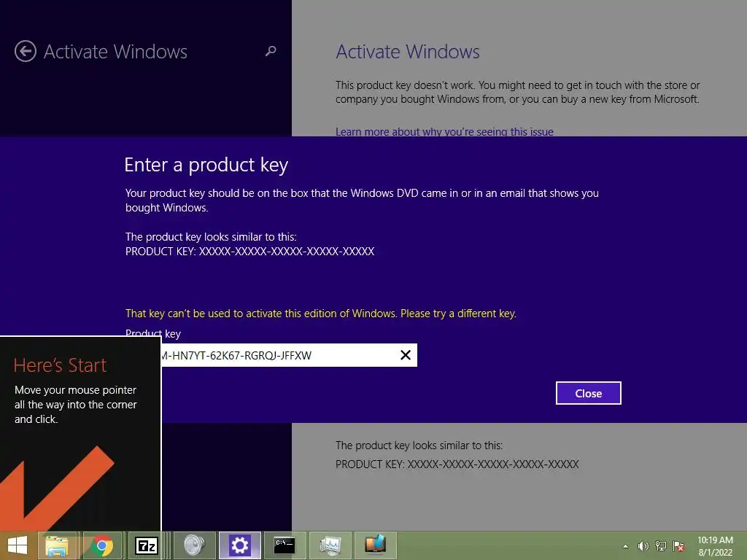Click the volume tray icon

(643, 545)
